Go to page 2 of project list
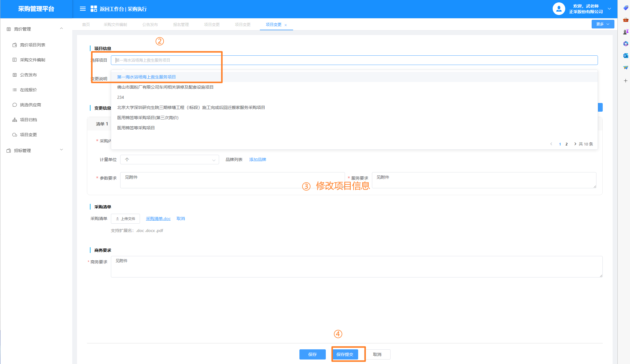 coord(566,144)
